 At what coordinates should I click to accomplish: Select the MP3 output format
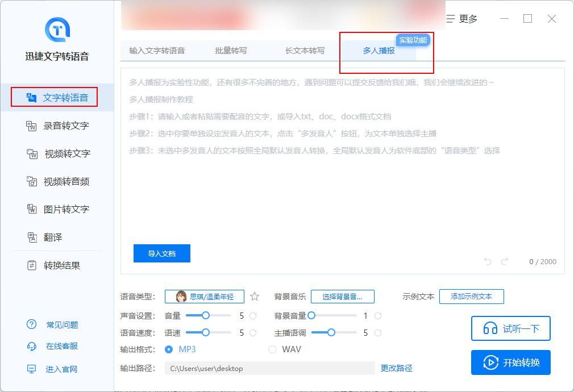(169, 349)
